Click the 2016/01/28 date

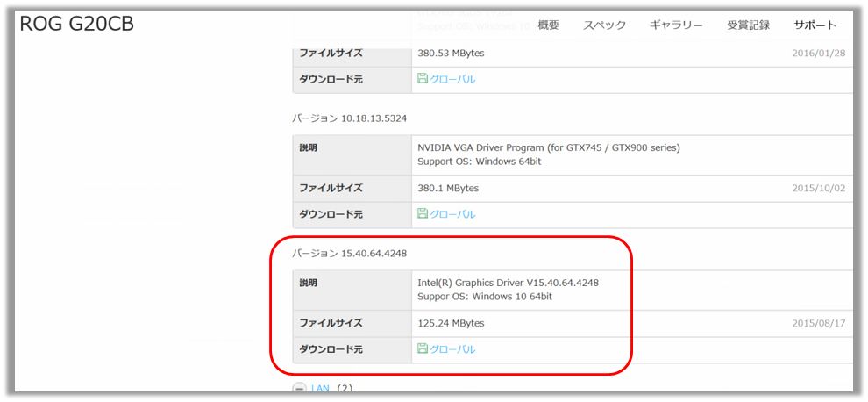(x=819, y=54)
